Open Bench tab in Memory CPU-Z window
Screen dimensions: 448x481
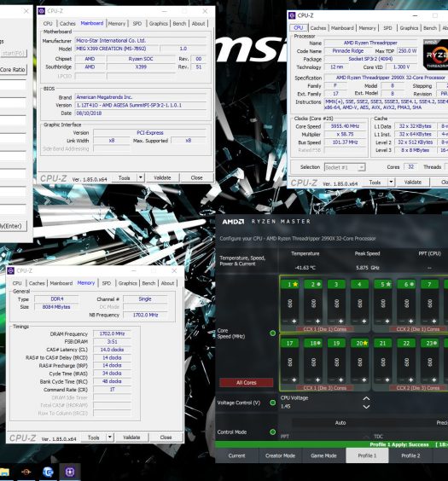[x=148, y=283]
